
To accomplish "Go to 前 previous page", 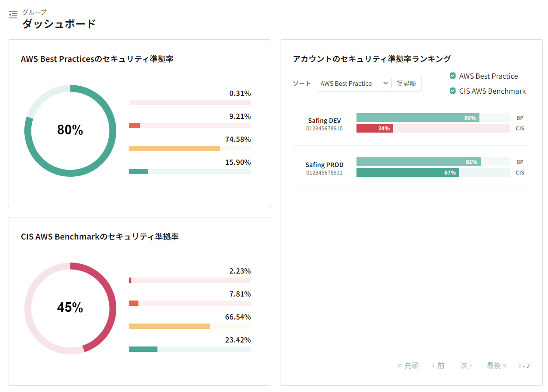I will (438, 365).
